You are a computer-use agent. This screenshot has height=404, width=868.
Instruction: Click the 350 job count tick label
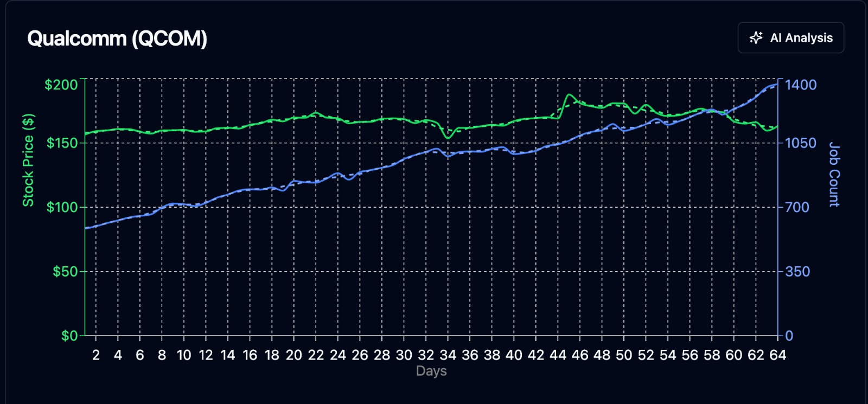[797, 272]
